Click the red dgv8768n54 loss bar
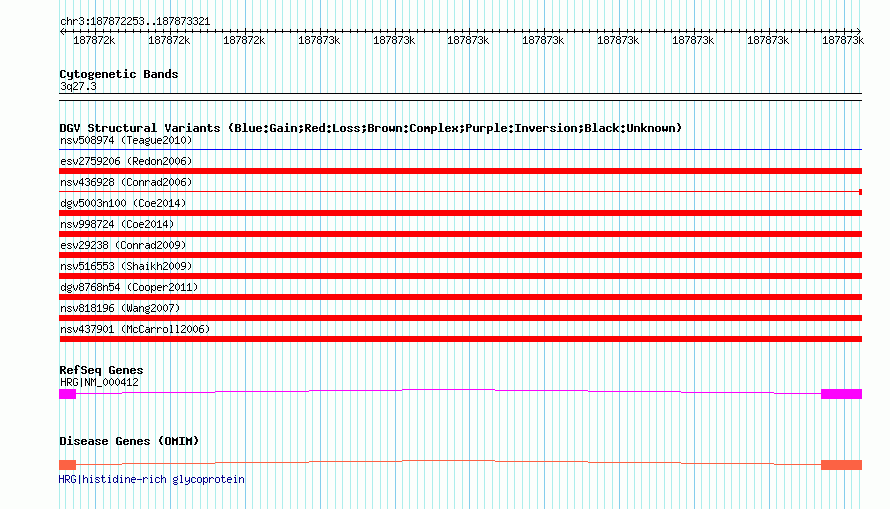 tap(460, 297)
